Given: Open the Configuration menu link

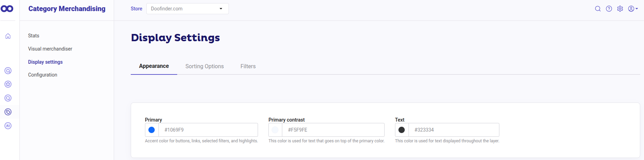Looking at the screenshot, I should [43, 75].
